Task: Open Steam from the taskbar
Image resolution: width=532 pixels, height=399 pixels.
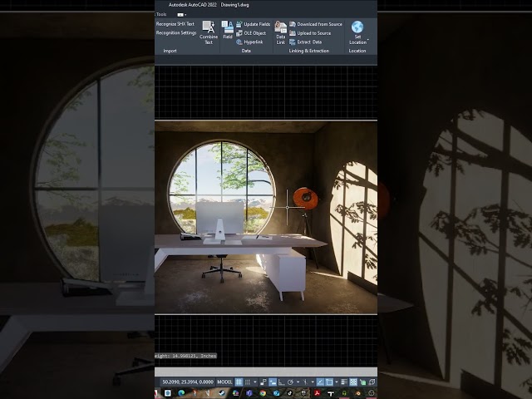Action: pos(222,393)
